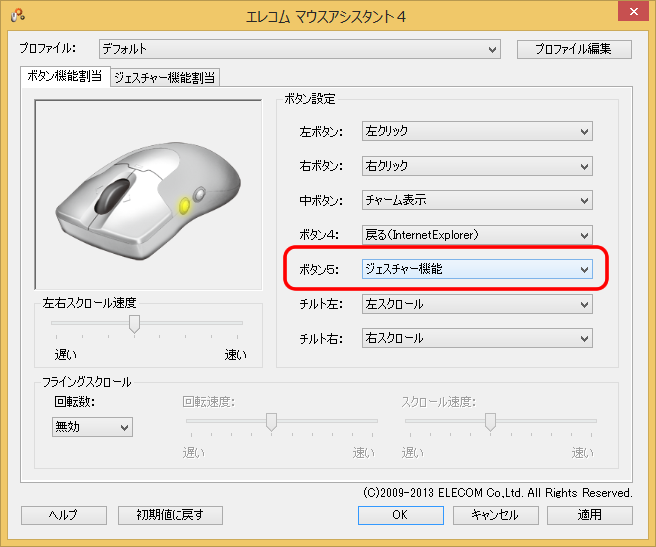Open the 左ボタン dropdown set to 左クリック
656x547 pixels.
pyautogui.click(x=477, y=131)
